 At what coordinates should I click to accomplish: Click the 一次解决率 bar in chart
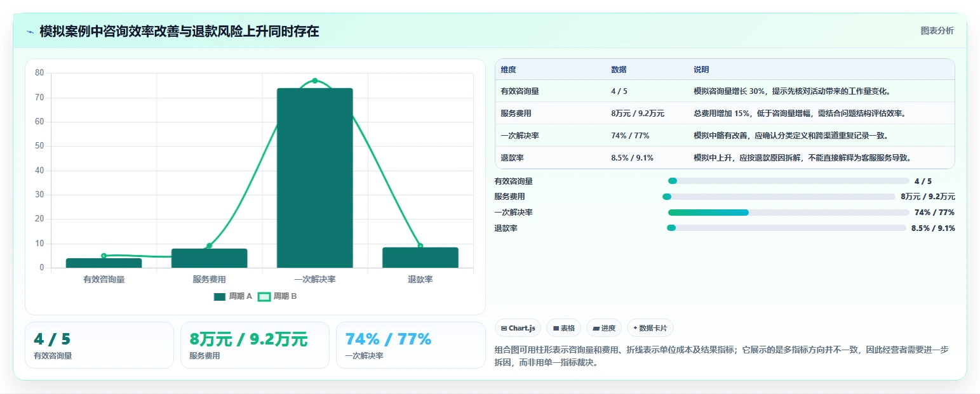[315, 178]
